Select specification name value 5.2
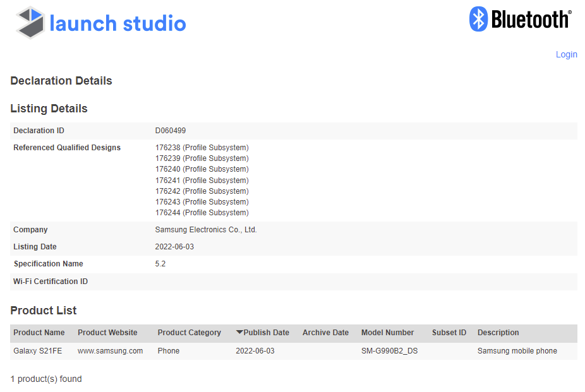Image resolution: width=585 pixels, height=392 pixels. pos(160,264)
